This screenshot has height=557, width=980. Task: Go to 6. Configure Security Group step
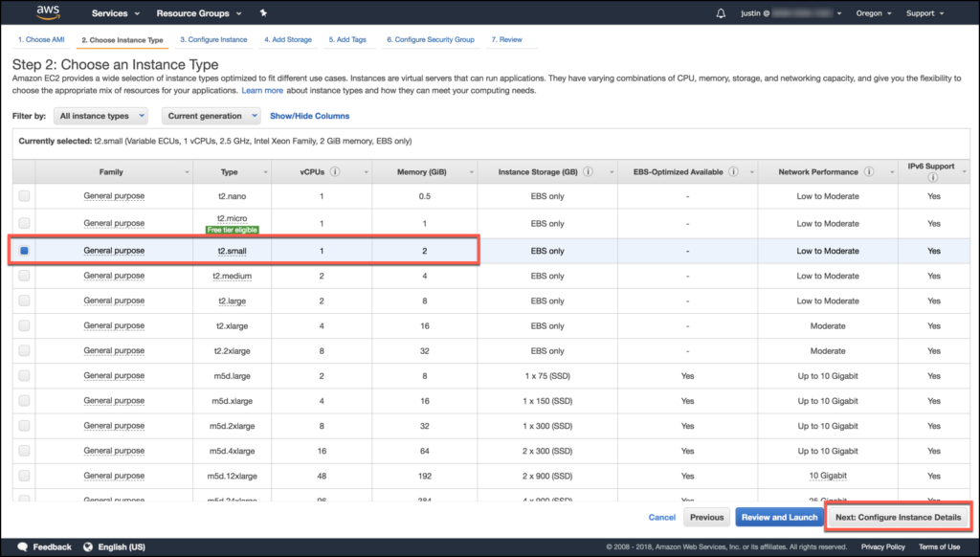click(x=431, y=39)
